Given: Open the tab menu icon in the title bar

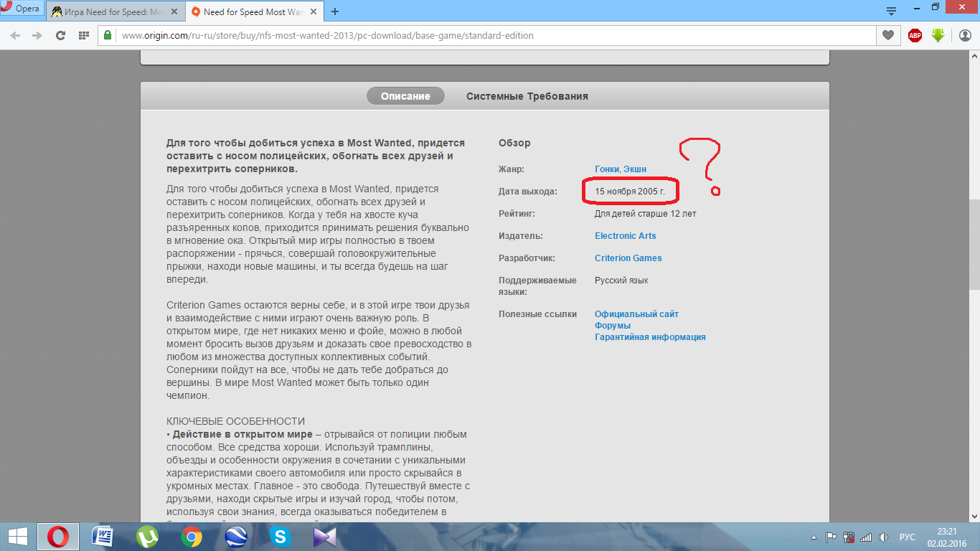Looking at the screenshot, I should tap(892, 11).
